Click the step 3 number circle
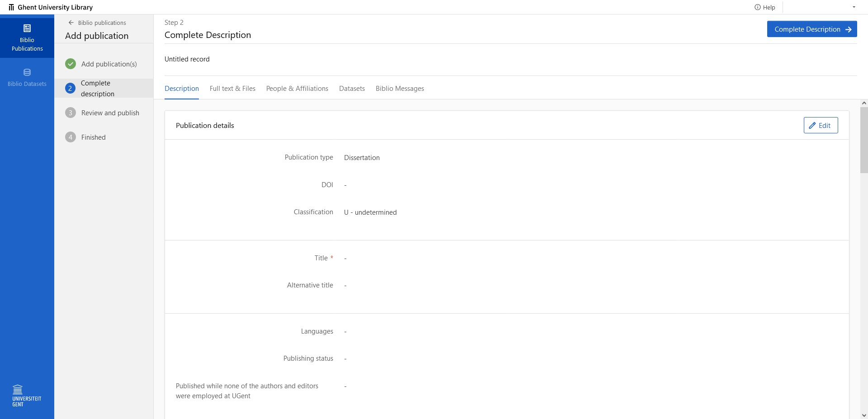 click(71, 113)
